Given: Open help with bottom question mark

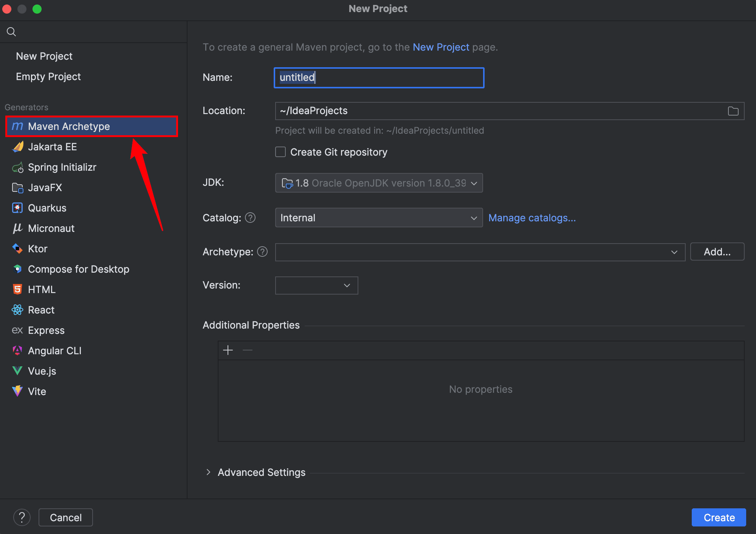Looking at the screenshot, I should tap(22, 517).
